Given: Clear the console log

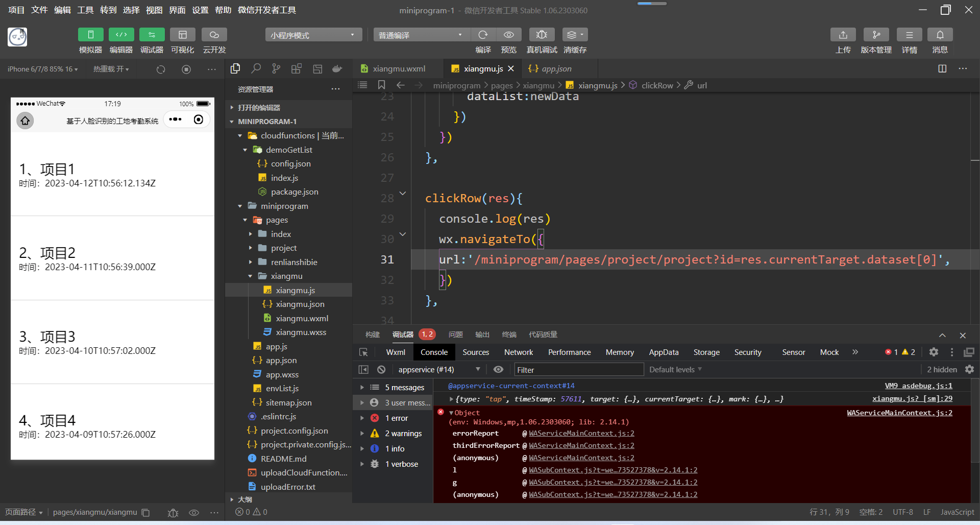Looking at the screenshot, I should click(381, 369).
